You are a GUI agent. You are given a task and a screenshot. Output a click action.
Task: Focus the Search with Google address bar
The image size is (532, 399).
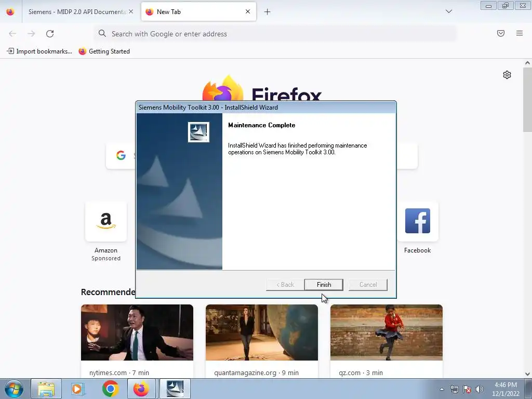pyautogui.click(x=275, y=34)
